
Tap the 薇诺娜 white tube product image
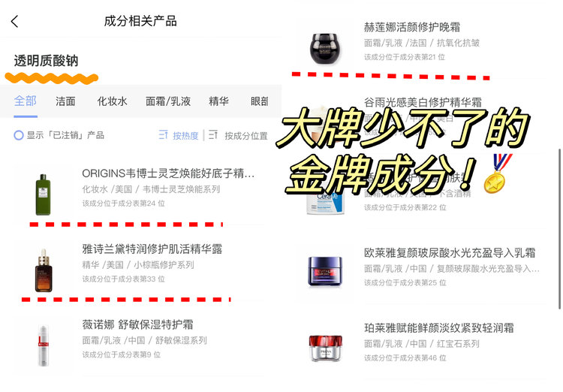43,345
